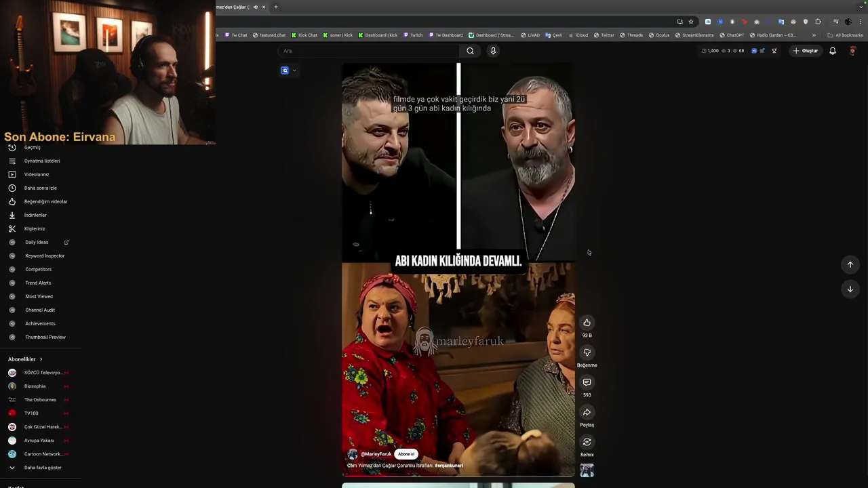
Task: Open Cartoon Network subscription channel
Action: [x=43, y=454]
